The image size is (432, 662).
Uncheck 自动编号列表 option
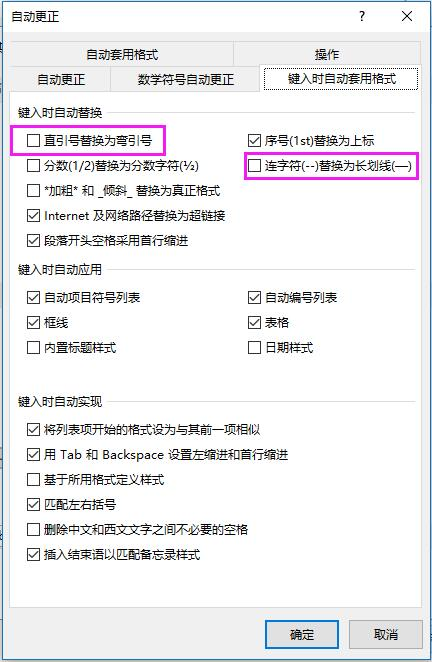tap(254, 298)
